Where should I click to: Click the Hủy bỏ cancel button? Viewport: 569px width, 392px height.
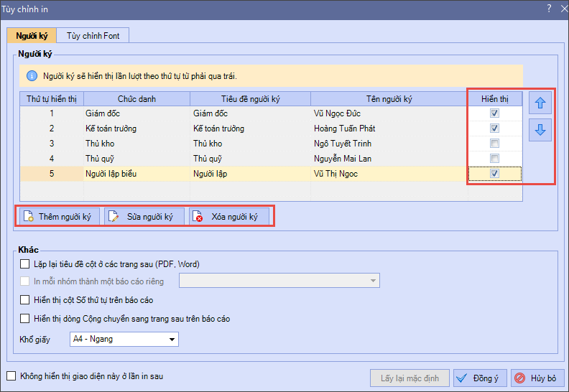537,378
